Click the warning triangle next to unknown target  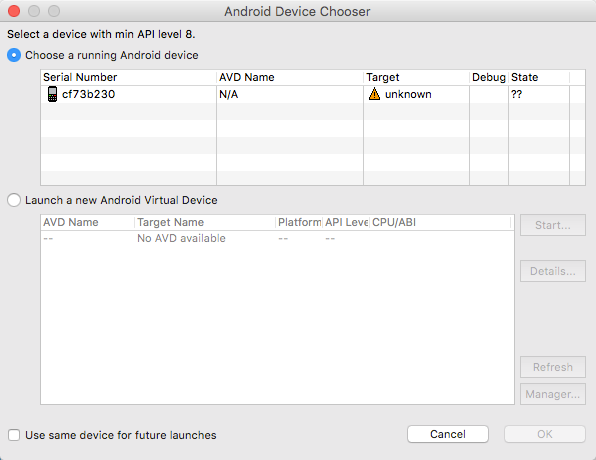click(x=374, y=94)
